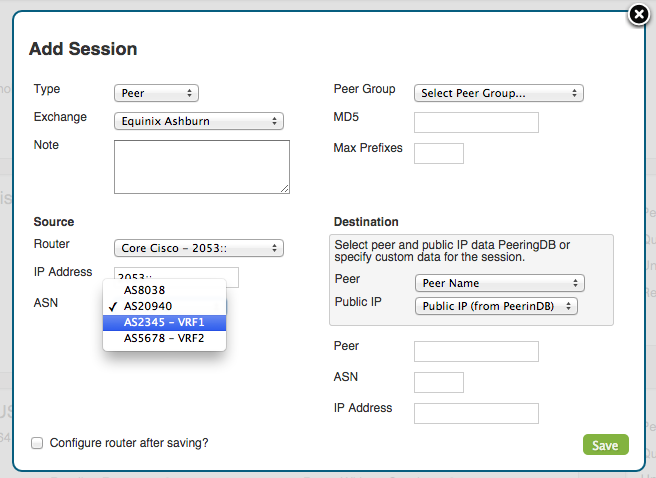Click the green Save button
This screenshot has width=656, height=478.
[605, 445]
